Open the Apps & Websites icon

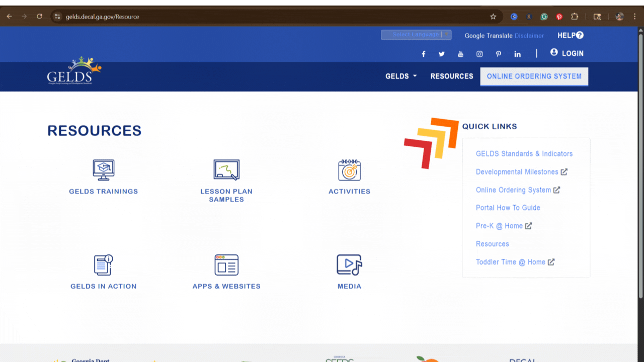point(226,265)
